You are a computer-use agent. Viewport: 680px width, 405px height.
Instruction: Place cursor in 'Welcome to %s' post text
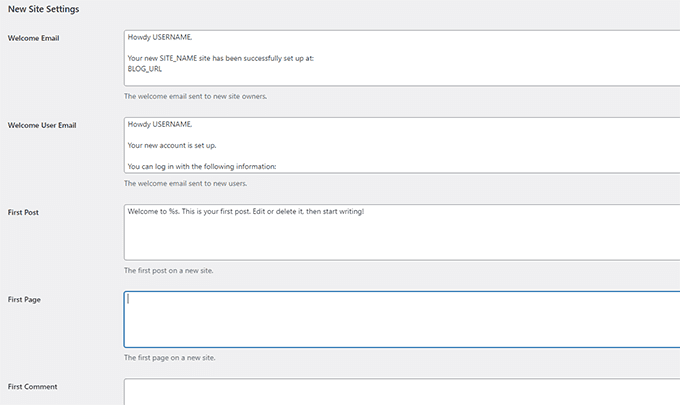click(x=246, y=212)
